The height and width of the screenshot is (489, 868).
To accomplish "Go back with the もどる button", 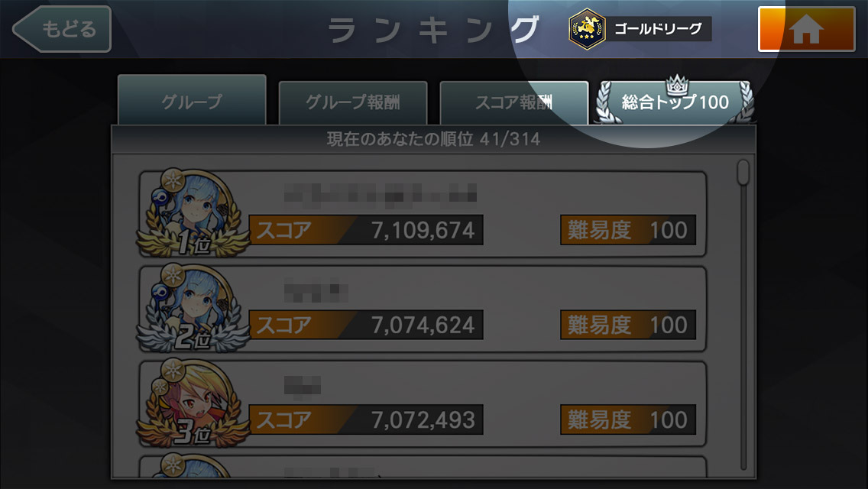I will pyautogui.click(x=62, y=29).
